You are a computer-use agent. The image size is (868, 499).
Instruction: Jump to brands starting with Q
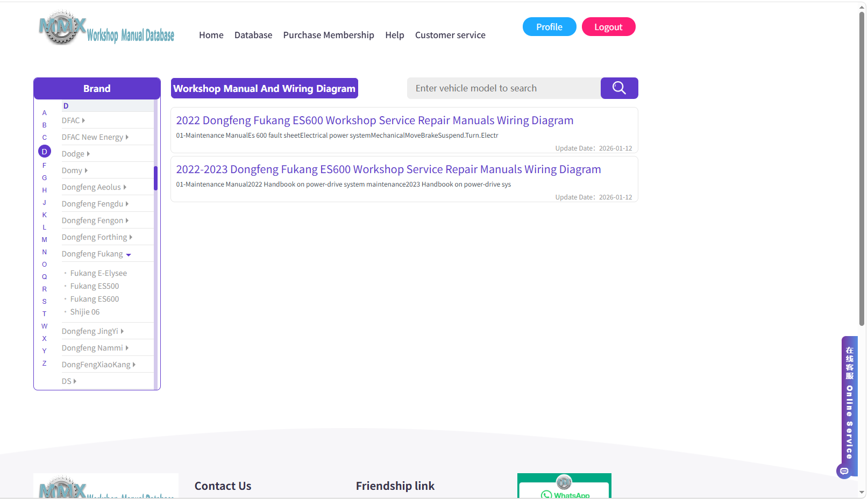(45, 277)
